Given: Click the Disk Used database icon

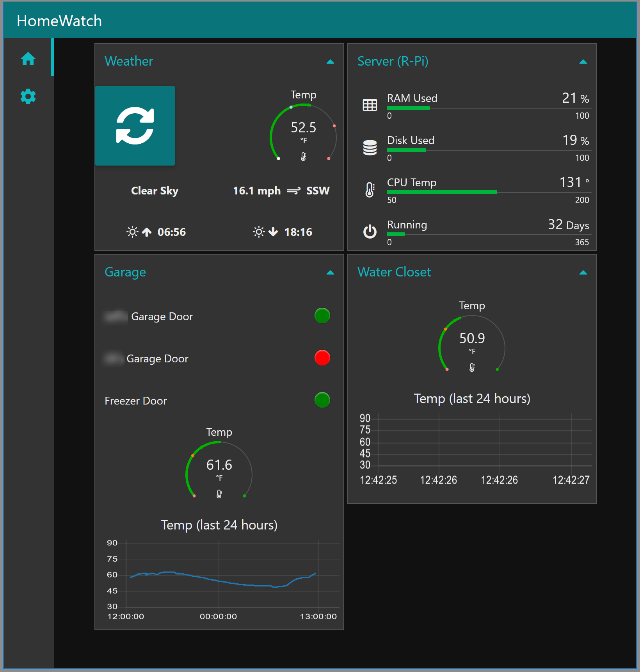Looking at the screenshot, I should [x=370, y=147].
